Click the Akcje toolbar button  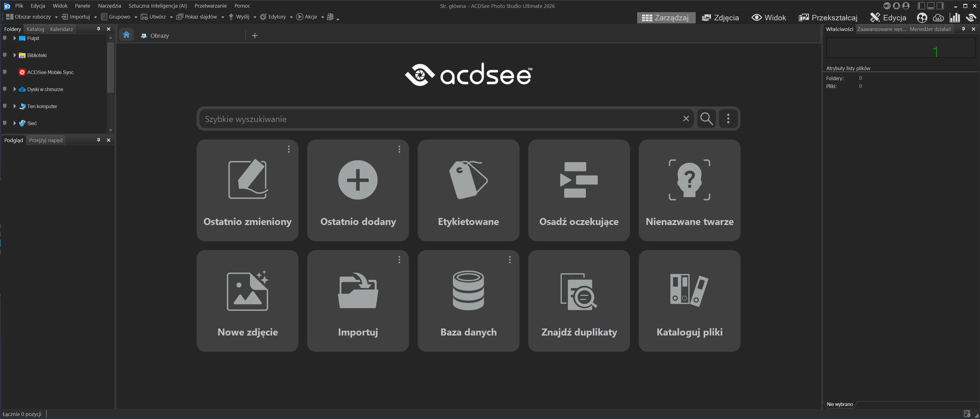307,17
